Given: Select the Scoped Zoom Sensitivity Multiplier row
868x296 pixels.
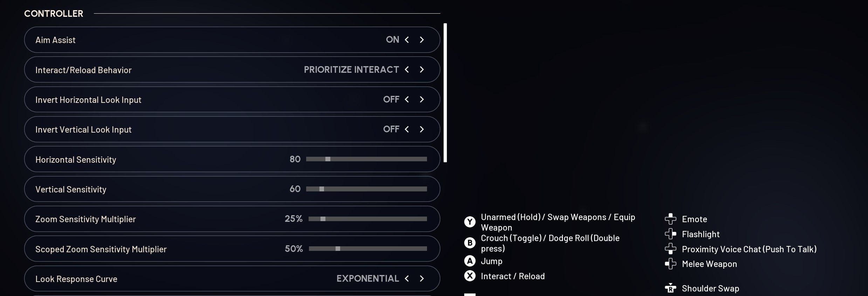Looking at the screenshot, I should coord(231,249).
